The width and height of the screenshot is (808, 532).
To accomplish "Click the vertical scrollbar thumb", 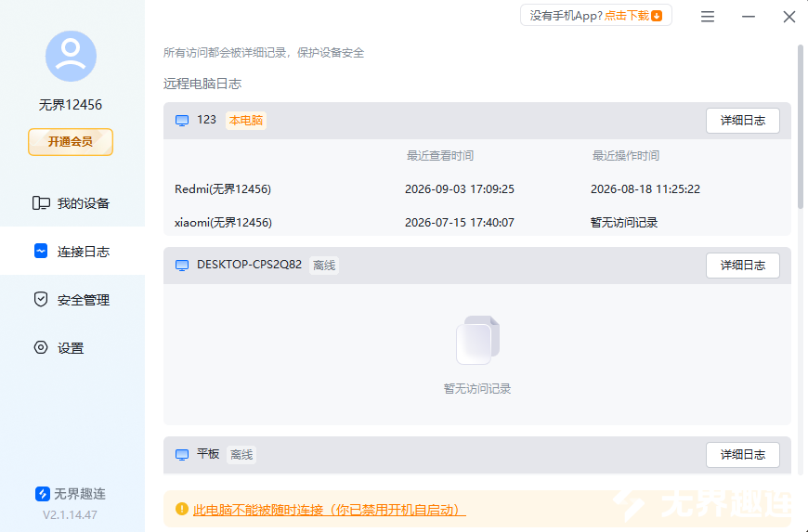I will coord(801,126).
